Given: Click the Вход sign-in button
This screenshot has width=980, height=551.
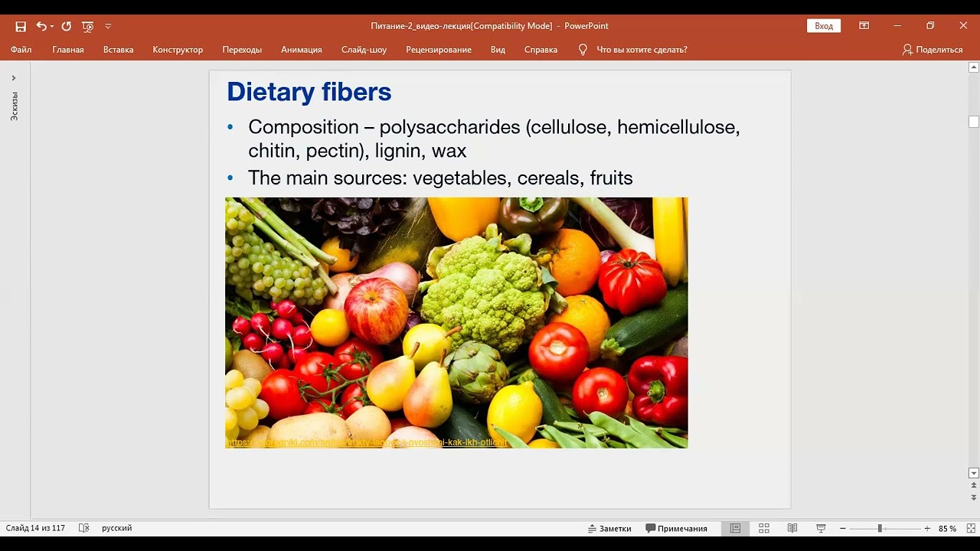Looking at the screenshot, I should pyautogui.click(x=824, y=26).
